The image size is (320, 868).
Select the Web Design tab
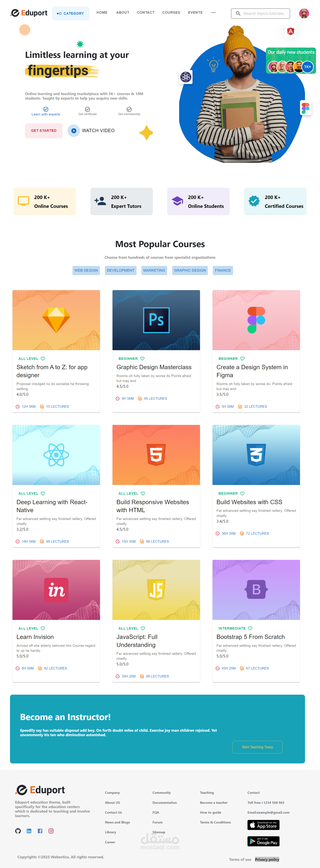(x=86, y=270)
